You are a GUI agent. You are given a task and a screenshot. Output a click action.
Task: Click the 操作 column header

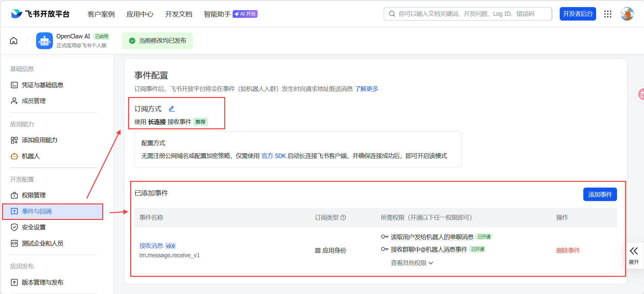click(x=562, y=218)
